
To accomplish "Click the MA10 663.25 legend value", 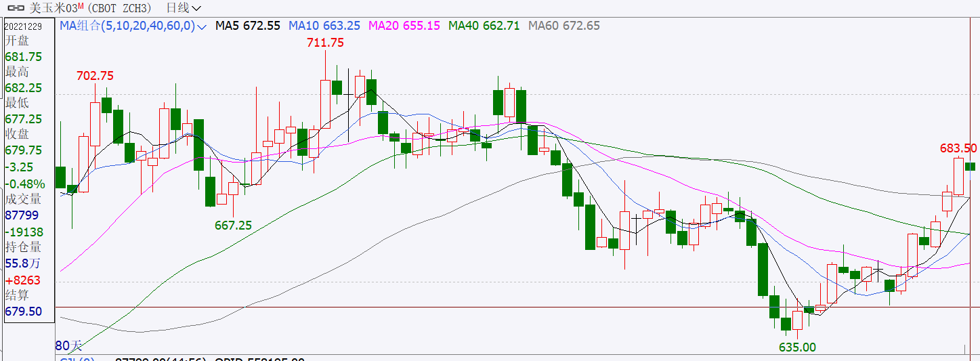I will click(324, 26).
